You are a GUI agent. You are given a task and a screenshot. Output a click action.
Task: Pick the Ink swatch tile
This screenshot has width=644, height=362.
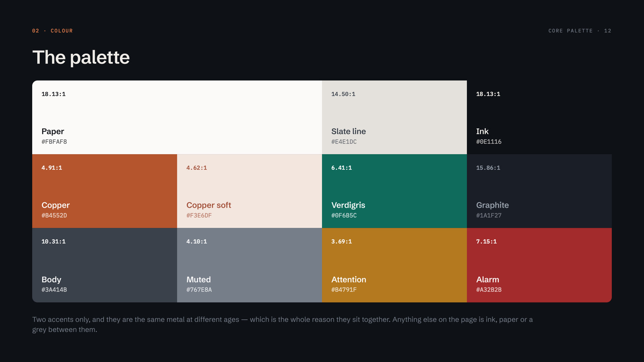click(539, 117)
